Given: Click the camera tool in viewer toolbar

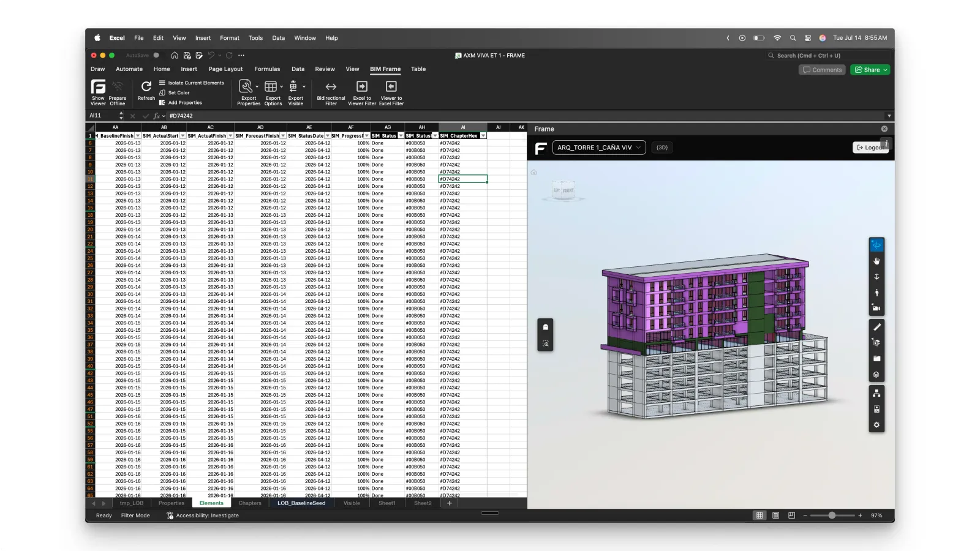Looking at the screenshot, I should pyautogui.click(x=876, y=309).
